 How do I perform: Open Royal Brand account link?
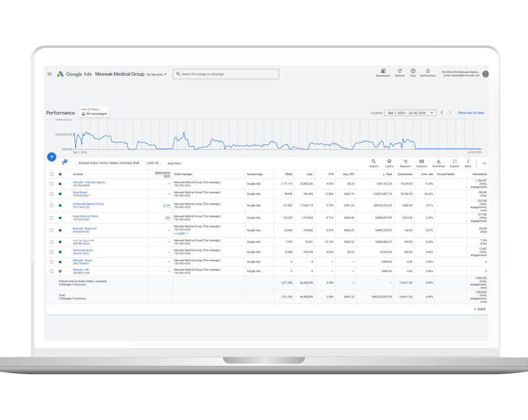[x=80, y=192]
